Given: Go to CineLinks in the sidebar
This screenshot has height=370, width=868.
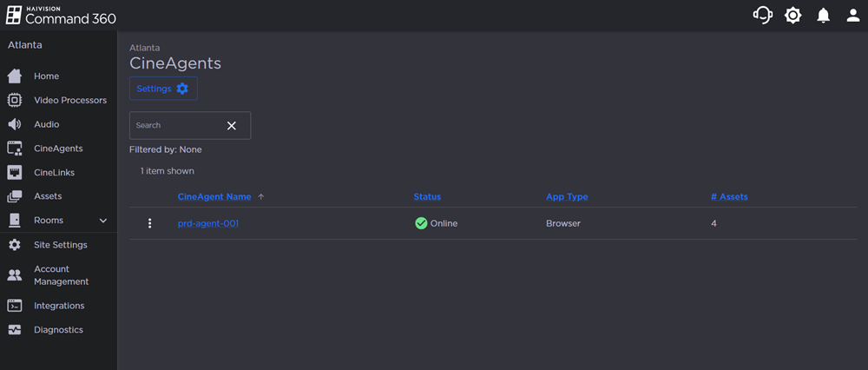Looking at the screenshot, I should [54, 173].
